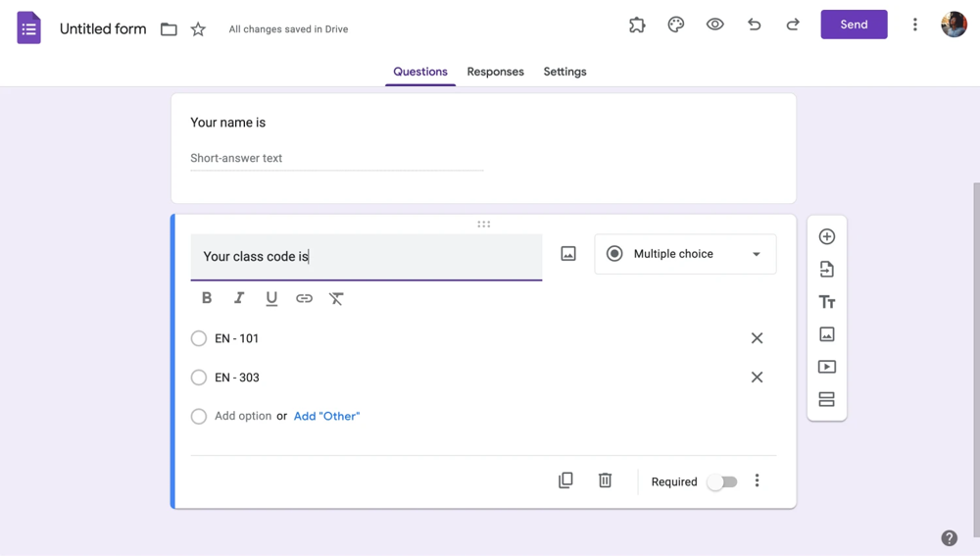The image size is (980, 556).
Task: Click the Short-answer text field
Action: point(336,158)
